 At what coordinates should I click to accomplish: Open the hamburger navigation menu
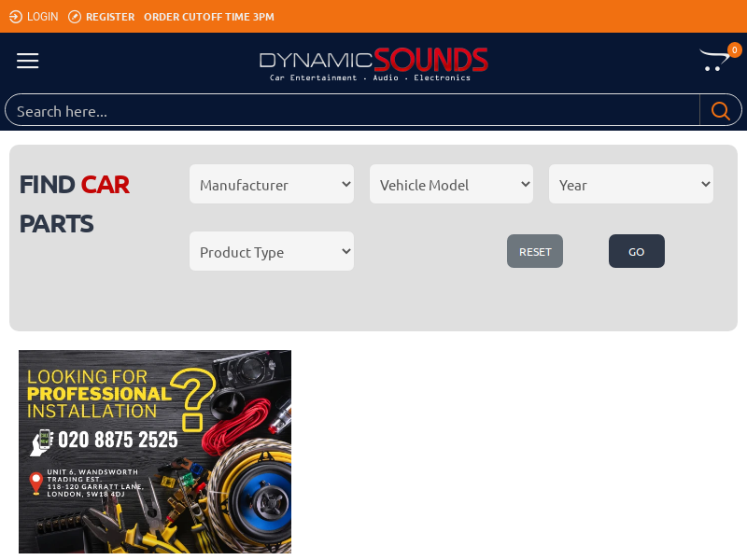click(x=28, y=61)
